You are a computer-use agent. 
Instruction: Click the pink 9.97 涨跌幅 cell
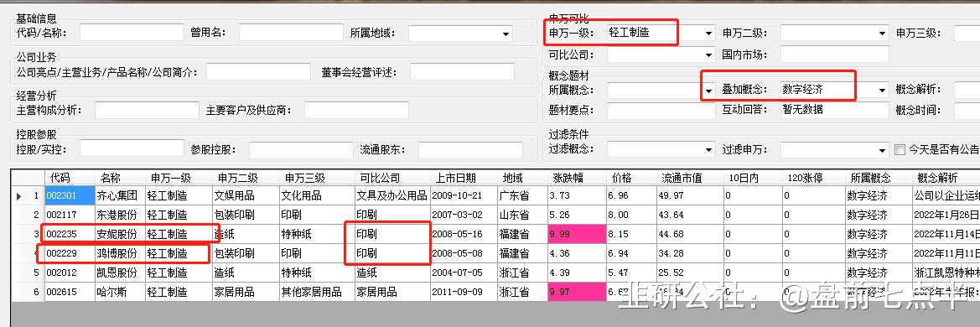(x=577, y=292)
